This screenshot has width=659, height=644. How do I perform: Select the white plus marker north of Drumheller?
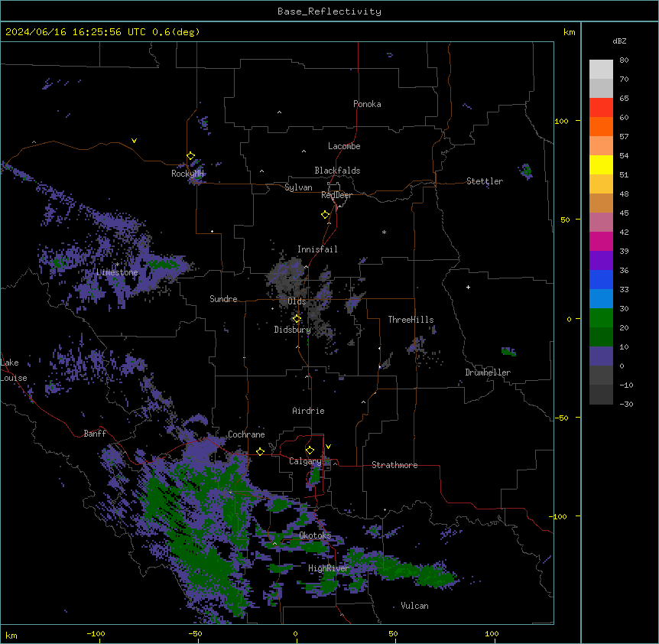[468, 287]
